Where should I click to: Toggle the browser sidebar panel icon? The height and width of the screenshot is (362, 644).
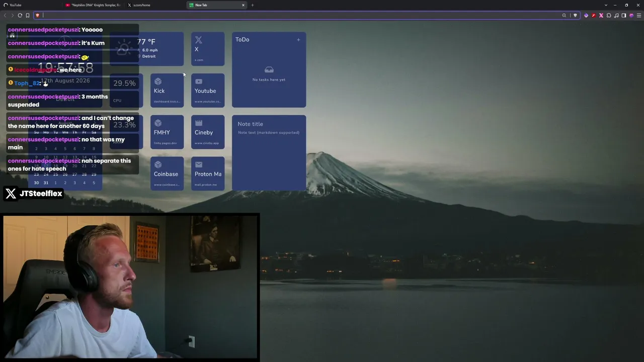pyautogui.click(x=624, y=16)
